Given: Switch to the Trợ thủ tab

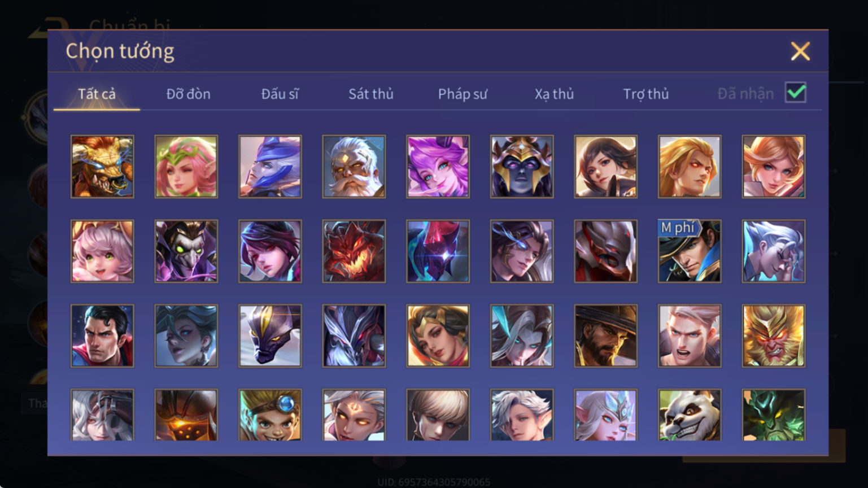Looking at the screenshot, I should [x=645, y=94].
